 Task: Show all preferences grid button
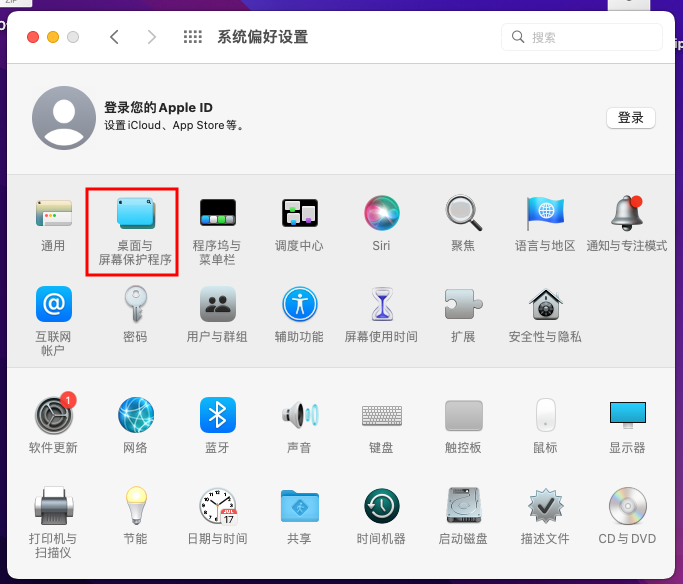(x=193, y=37)
